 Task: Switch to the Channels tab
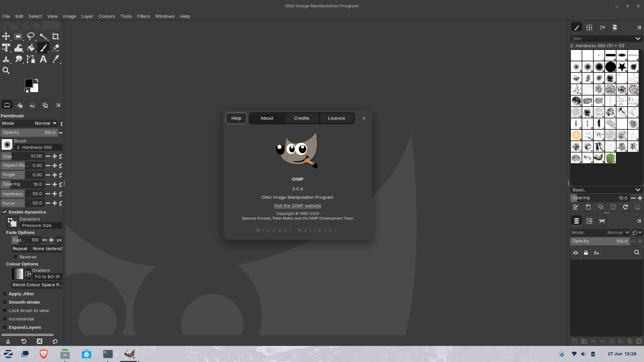[x=589, y=221]
